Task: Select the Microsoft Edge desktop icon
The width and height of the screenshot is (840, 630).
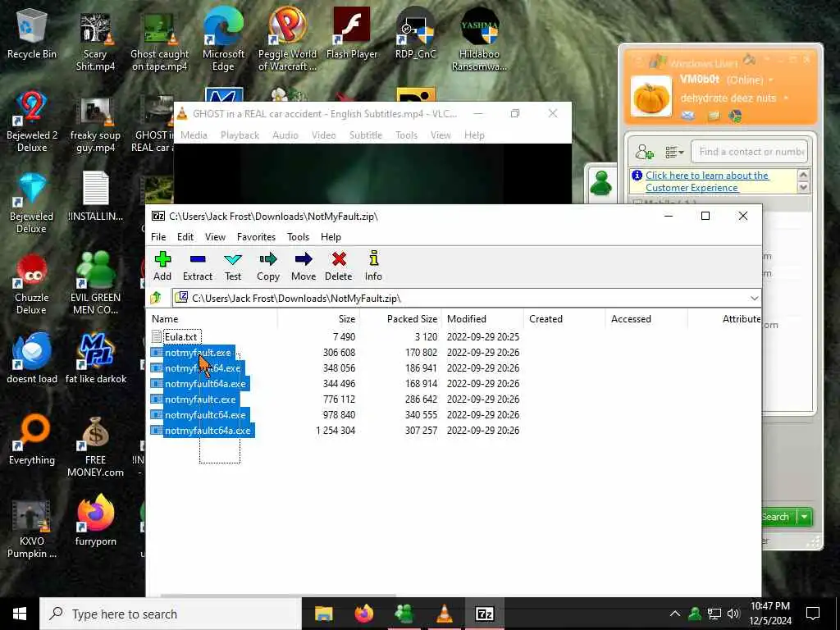Action: tap(223, 40)
